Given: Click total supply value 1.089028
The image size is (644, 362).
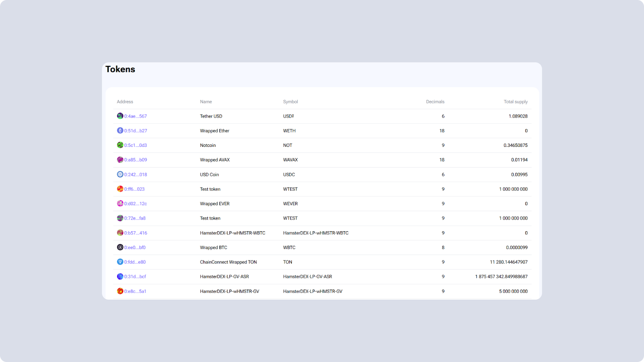Looking at the screenshot, I should click(x=518, y=116).
